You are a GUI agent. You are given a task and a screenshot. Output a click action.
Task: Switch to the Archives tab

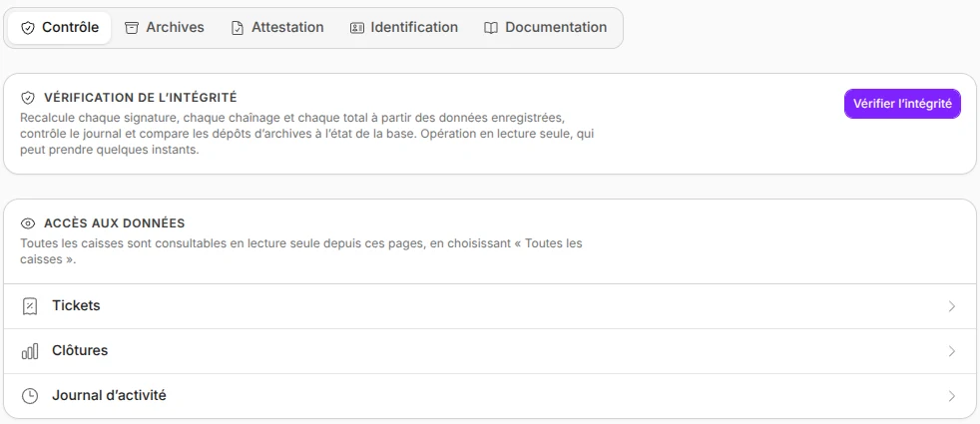coord(165,28)
